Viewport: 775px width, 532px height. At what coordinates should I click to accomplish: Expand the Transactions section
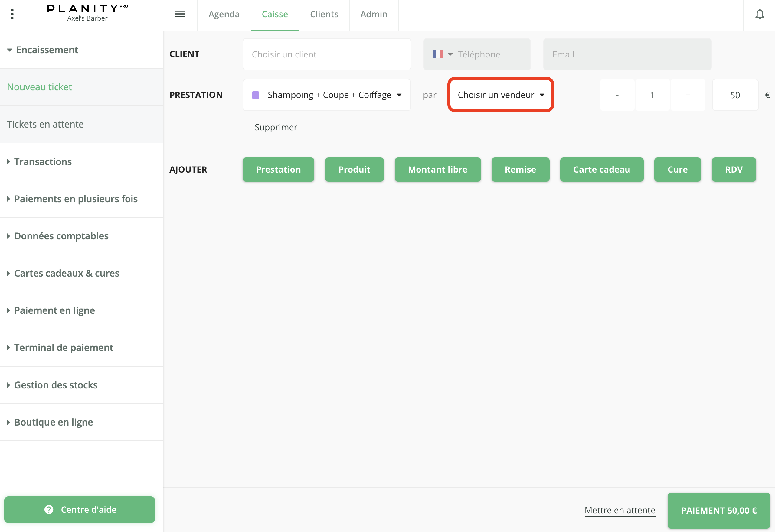pyautogui.click(x=43, y=162)
